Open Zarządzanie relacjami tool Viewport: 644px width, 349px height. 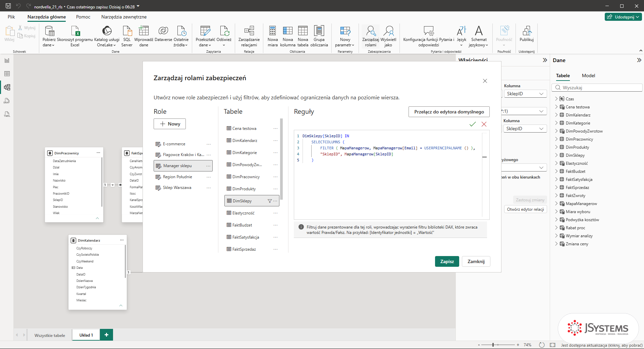pyautogui.click(x=249, y=36)
